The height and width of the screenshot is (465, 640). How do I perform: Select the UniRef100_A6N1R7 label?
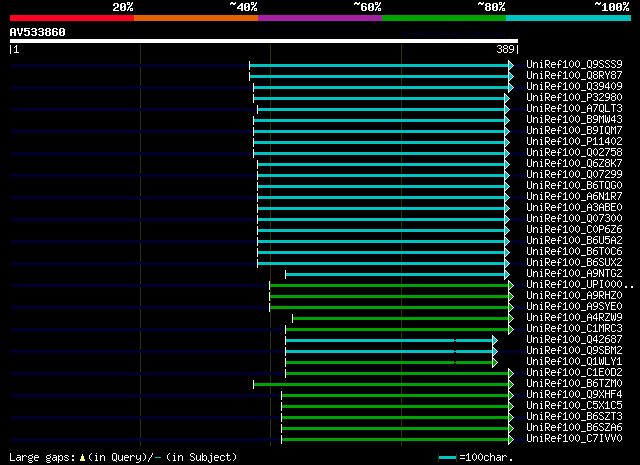[574, 196]
